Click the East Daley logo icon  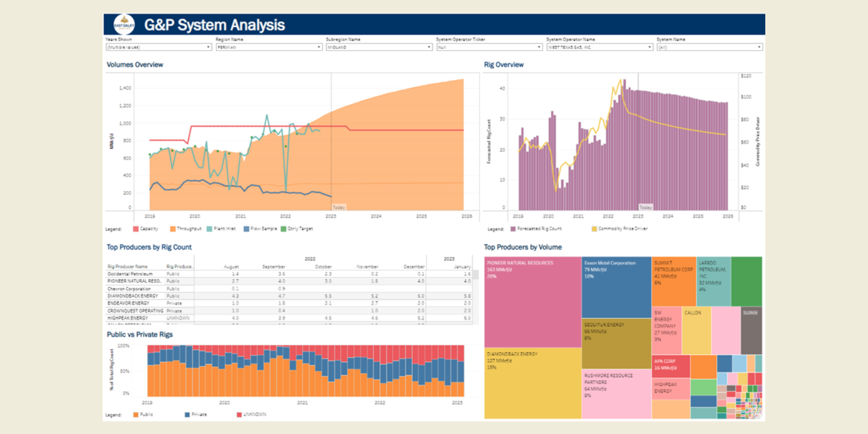pyautogui.click(x=124, y=24)
